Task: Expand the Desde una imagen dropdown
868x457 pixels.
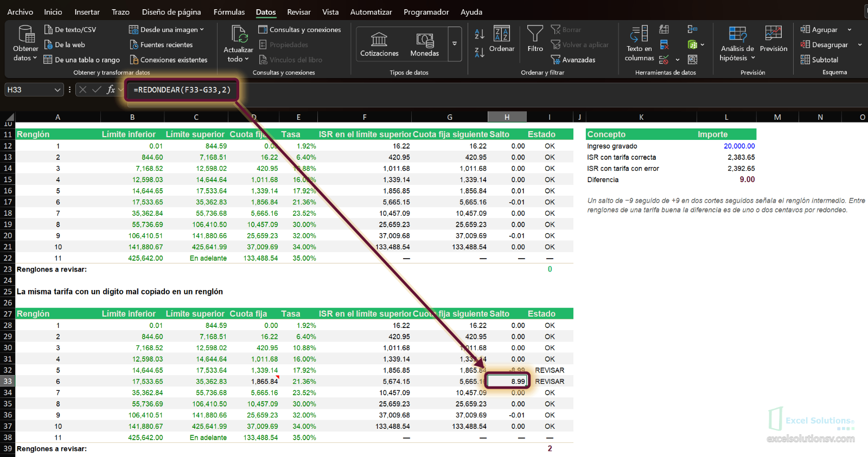Action: 201,29
